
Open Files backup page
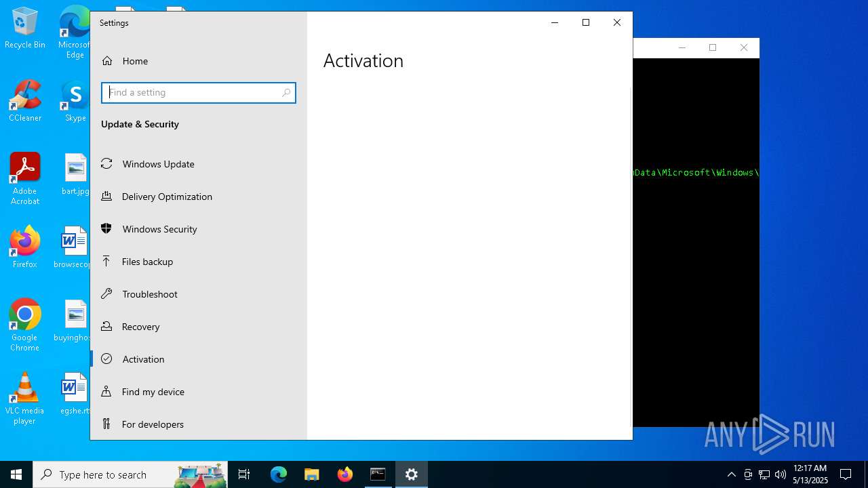tap(198, 262)
